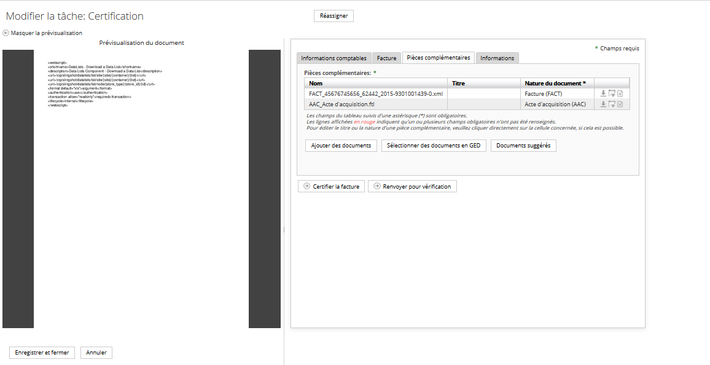Click the Réassigner button
Screen dimensions: 710x365
(x=334, y=16)
